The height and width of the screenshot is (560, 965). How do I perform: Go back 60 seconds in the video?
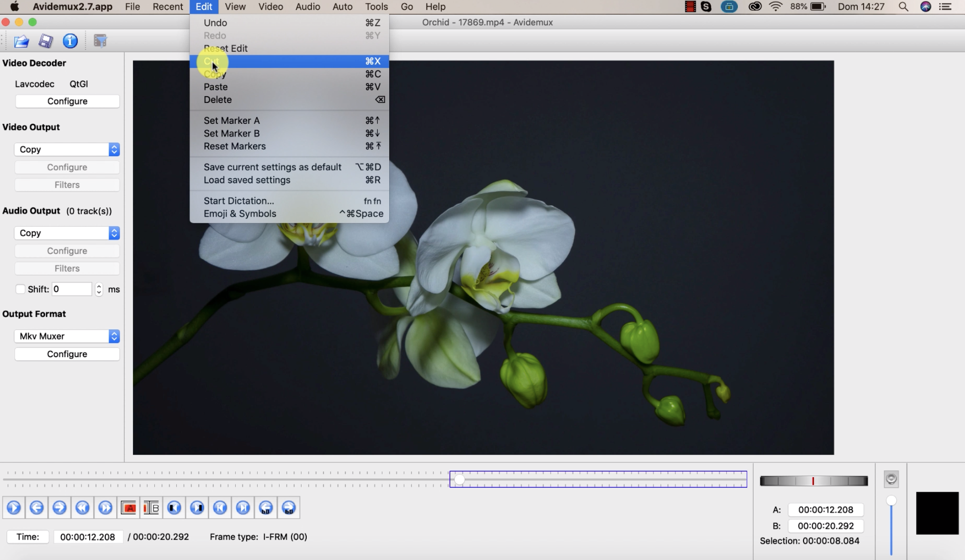pos(266,508)
